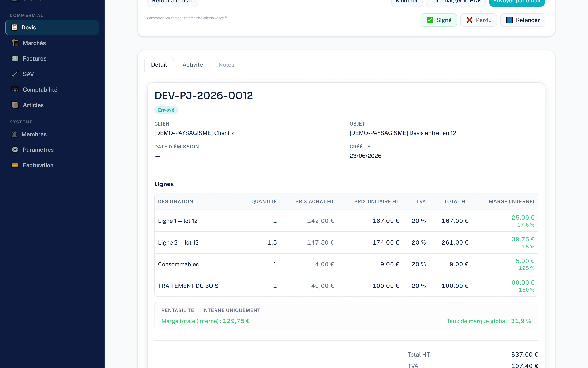Select Articles in the sidebar
The image size is (588, 368).
pyautogui.click(x=52, y=105)
